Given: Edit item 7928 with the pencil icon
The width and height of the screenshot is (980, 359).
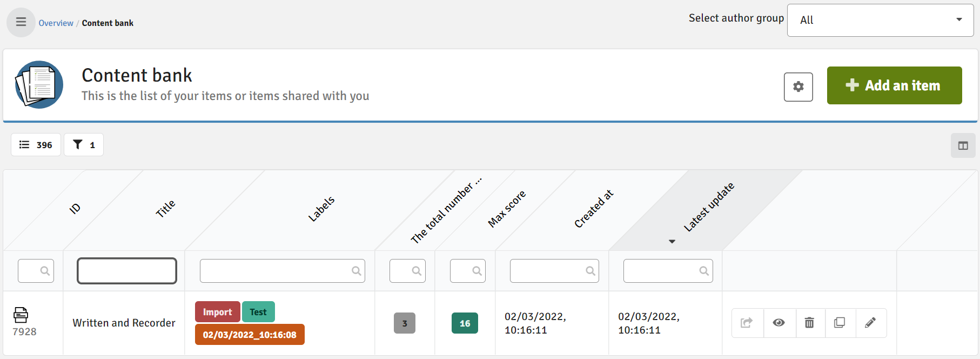Looking at the screenshot, I should (871, 323).
